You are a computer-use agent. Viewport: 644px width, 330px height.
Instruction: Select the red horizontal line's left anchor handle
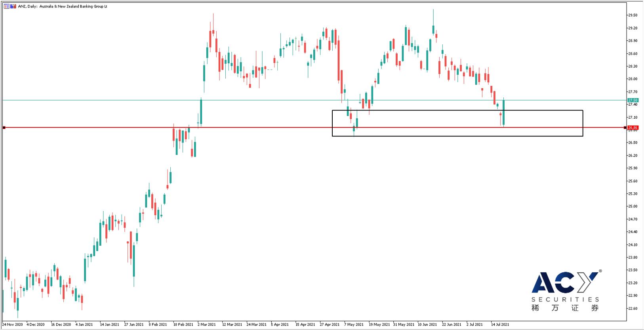(4, 127)
